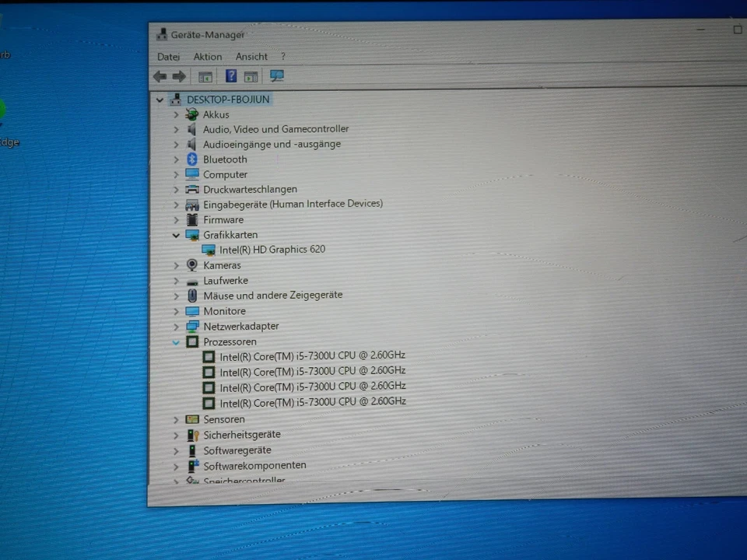Expand the Kameras category
Screen dimensions: 747x560
click(x=177, y=266)
